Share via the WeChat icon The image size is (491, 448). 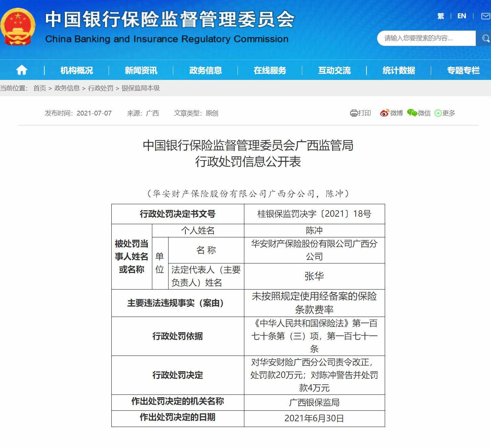tap(412, 113)
